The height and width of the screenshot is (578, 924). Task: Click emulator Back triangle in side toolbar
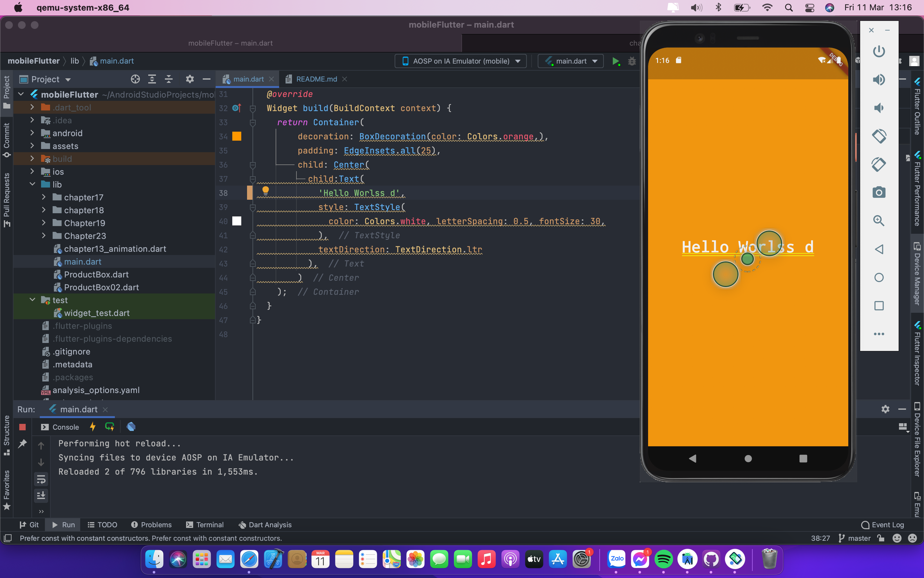[879, 249]
